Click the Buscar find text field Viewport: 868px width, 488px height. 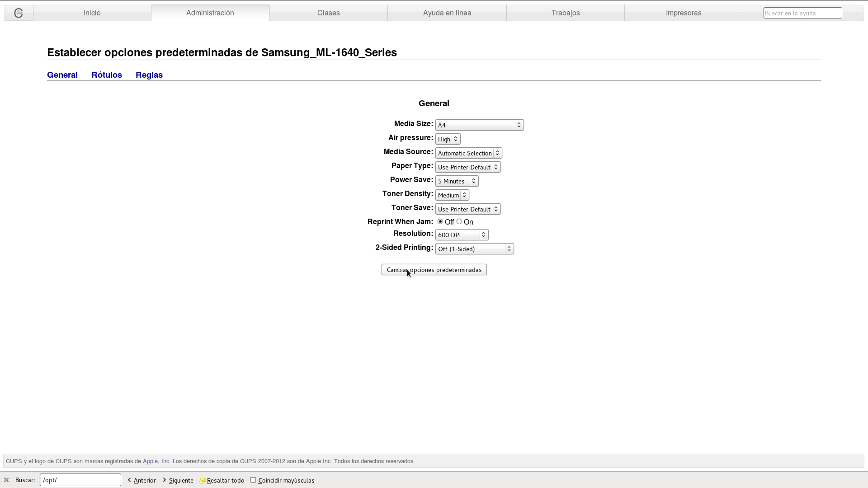tap(80, 480)
